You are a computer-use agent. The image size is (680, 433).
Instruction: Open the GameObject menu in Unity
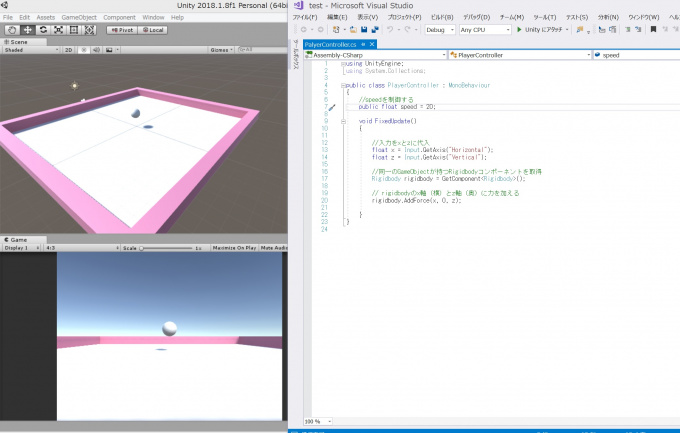pyautogui.click(x=79, y=17)
